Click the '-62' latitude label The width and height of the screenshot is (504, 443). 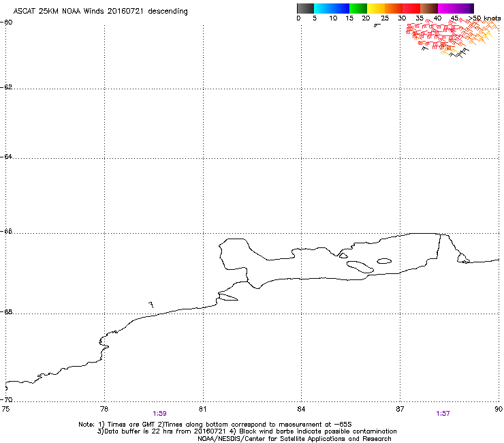[6, 87]
